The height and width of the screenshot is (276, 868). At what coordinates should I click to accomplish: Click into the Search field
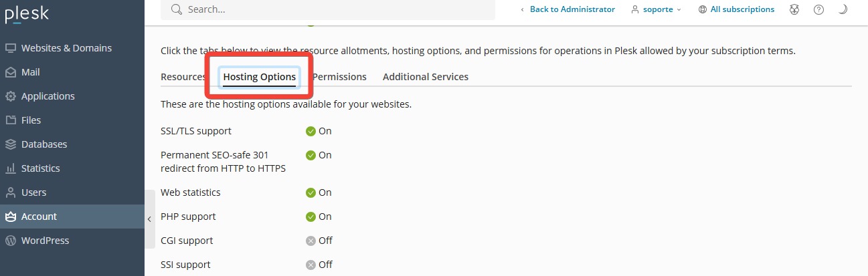pyautogui.click(x=328, y=9)
